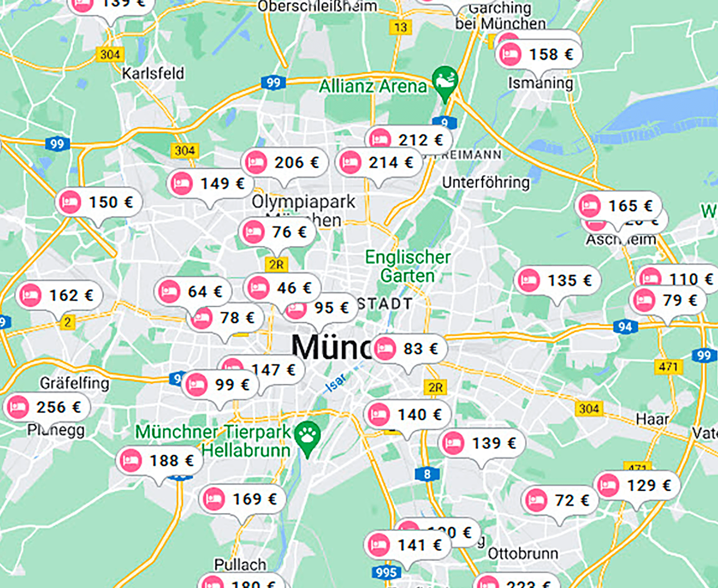Open the 150 € hotel price marker
The width and height of the screenshot is (718, 588).
(99, 202)
